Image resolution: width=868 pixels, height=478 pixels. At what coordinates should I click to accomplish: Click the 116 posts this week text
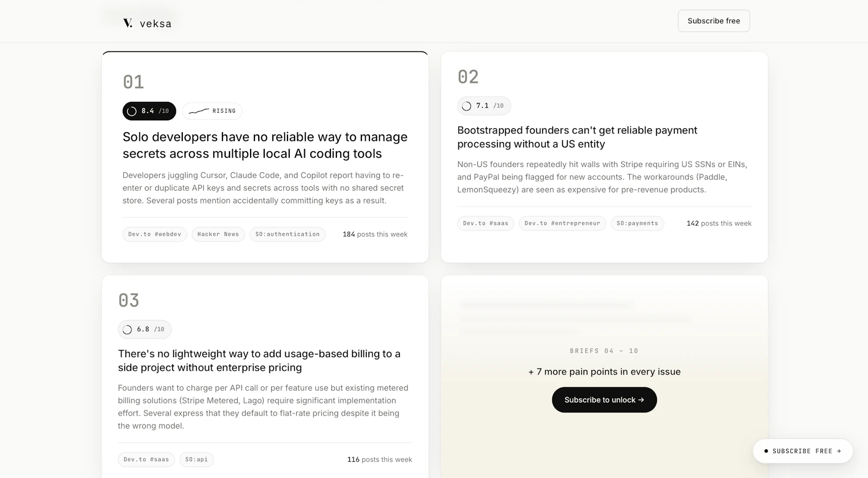[380, 460]
